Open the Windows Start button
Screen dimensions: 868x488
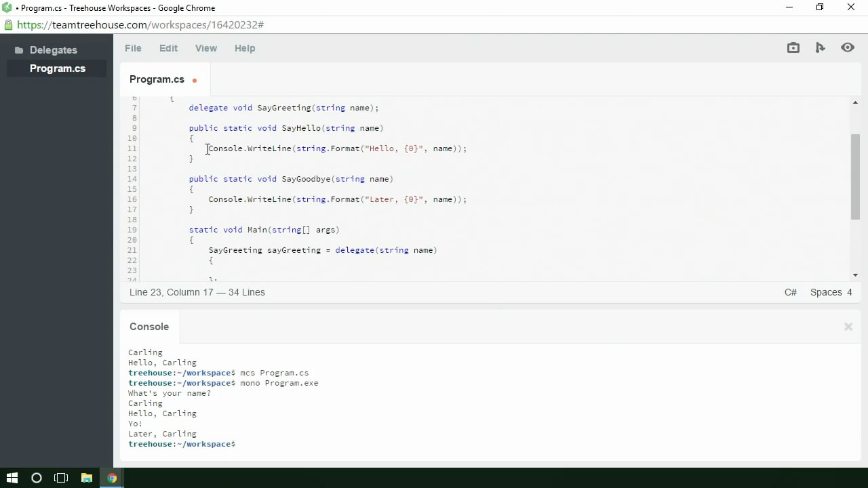pyautogui.click(x=12, y=478)
